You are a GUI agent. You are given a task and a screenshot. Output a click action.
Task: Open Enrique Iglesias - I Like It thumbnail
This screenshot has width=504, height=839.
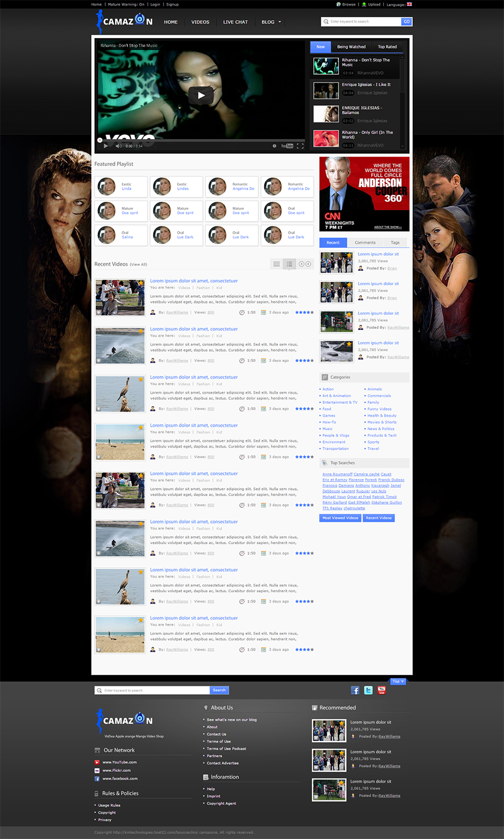[326, 90]
